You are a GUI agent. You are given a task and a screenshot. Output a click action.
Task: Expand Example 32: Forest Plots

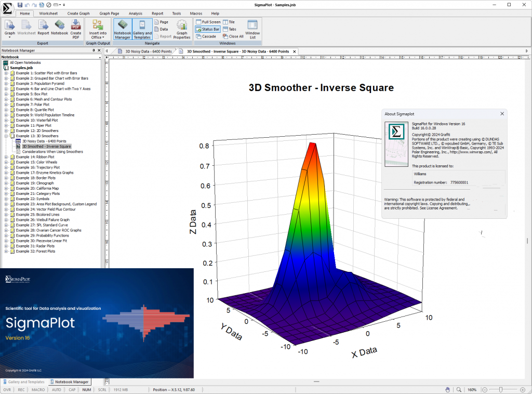[x=6, y=251]
